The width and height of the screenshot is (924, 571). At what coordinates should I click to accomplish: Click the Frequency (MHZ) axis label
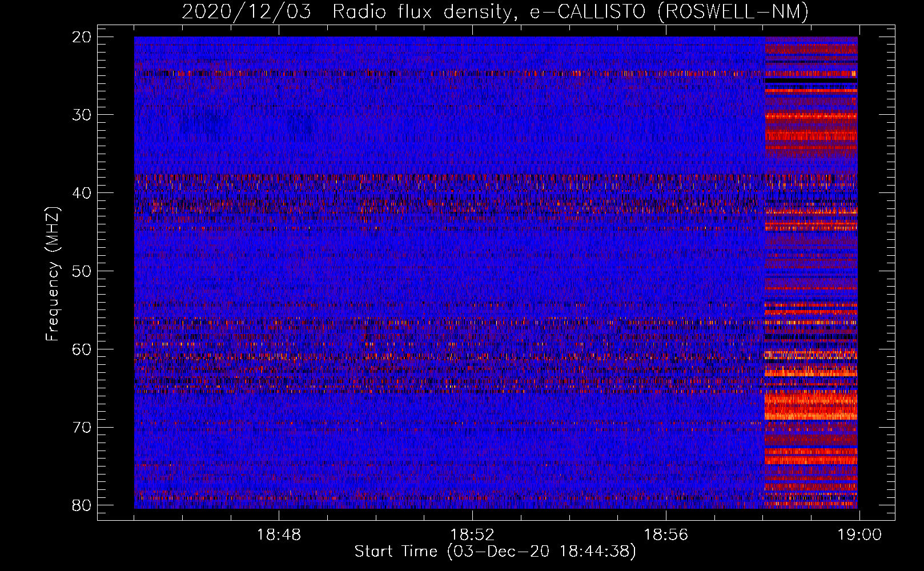[53, 274]
